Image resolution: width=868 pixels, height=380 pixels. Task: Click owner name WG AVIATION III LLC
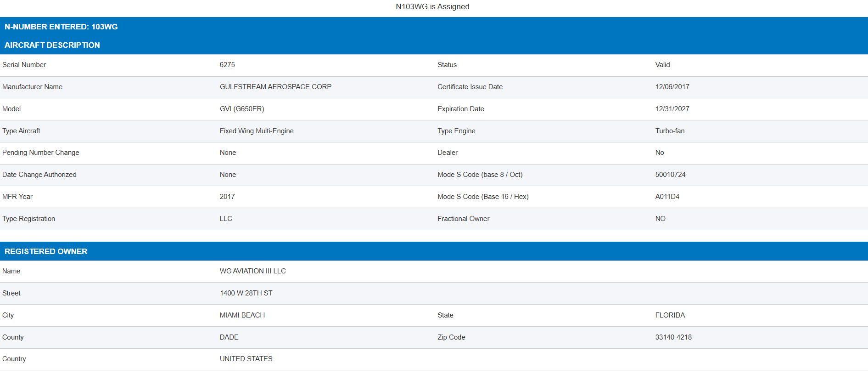(x=252, y=271)
